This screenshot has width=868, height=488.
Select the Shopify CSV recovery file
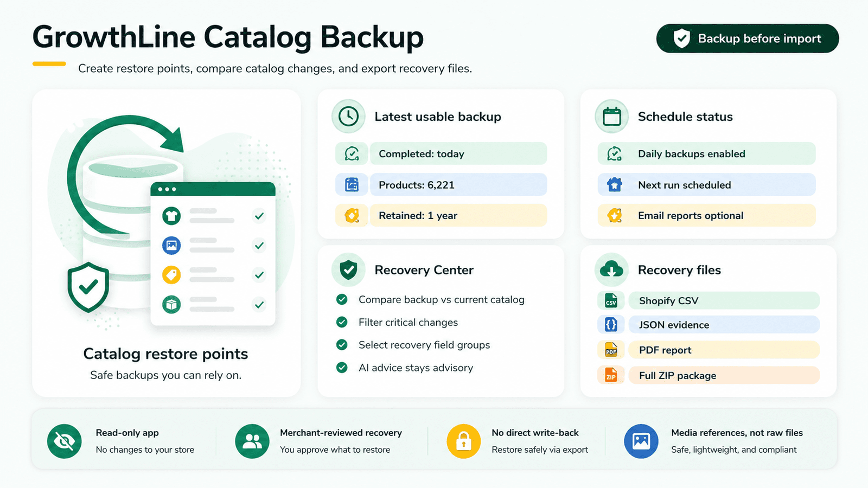[x=724, y=300]
